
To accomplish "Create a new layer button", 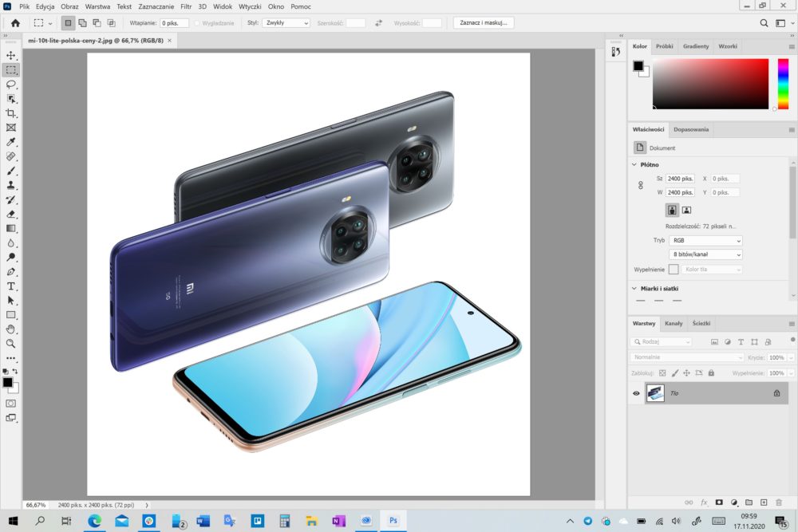I will pos(764,502).
